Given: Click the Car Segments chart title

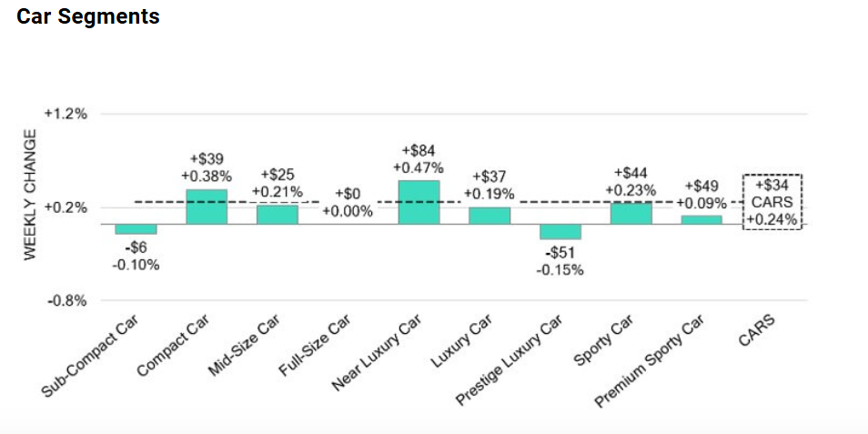Looking at the screenshot, I should pyautogui.click(x=88, y=17).
